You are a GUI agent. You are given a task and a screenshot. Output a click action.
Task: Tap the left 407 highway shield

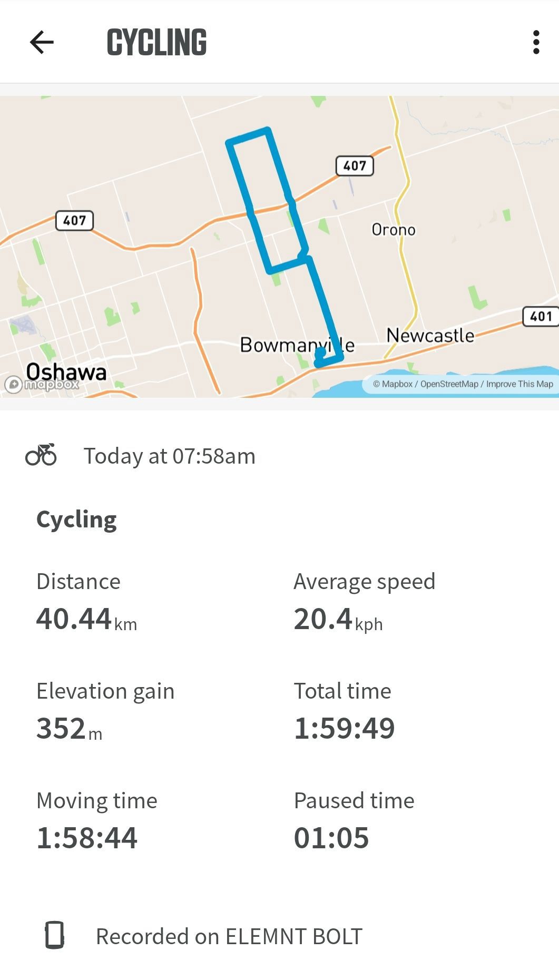[x=74, y=220]
